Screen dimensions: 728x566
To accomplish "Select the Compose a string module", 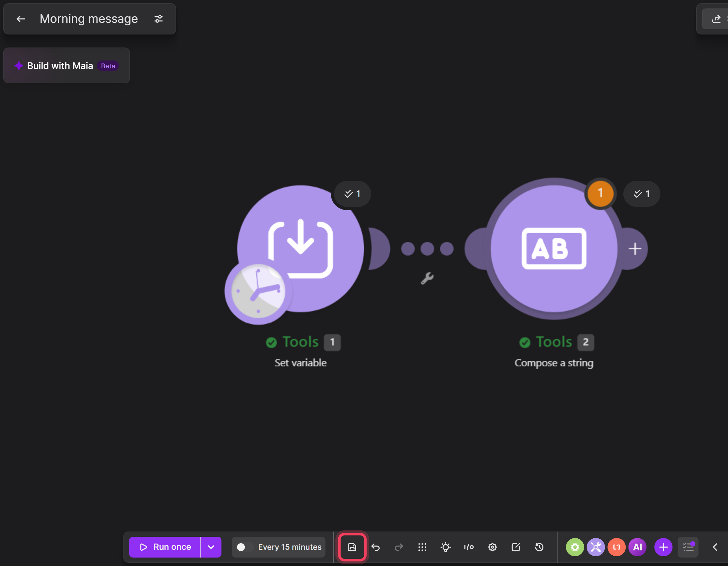I will 554,249.
